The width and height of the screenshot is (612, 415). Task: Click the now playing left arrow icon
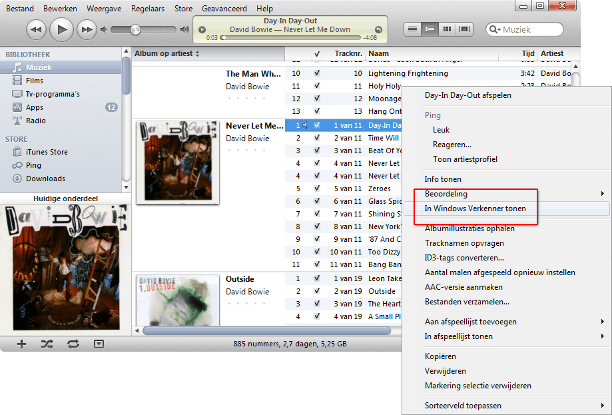tap(202, 29)
